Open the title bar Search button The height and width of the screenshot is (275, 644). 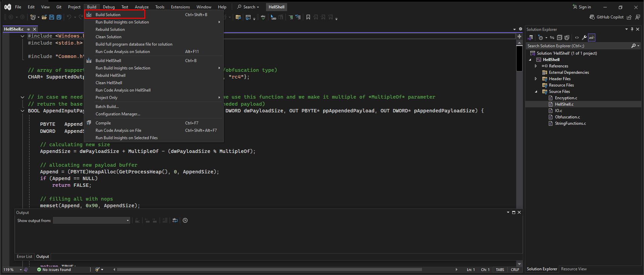coord(248,7)
